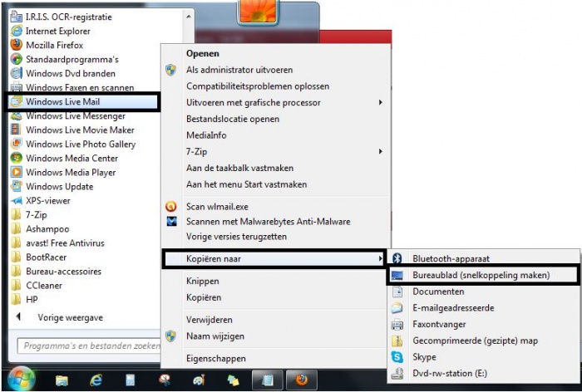Launch Windows Live Movie Maker
Image resolution: width=582 pixels, height=392 pixels.
(72, 130)
